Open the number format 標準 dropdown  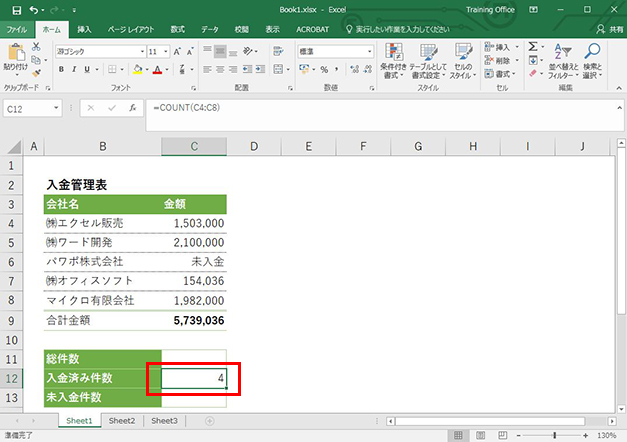pyautogui.click(x=369, y=50)
